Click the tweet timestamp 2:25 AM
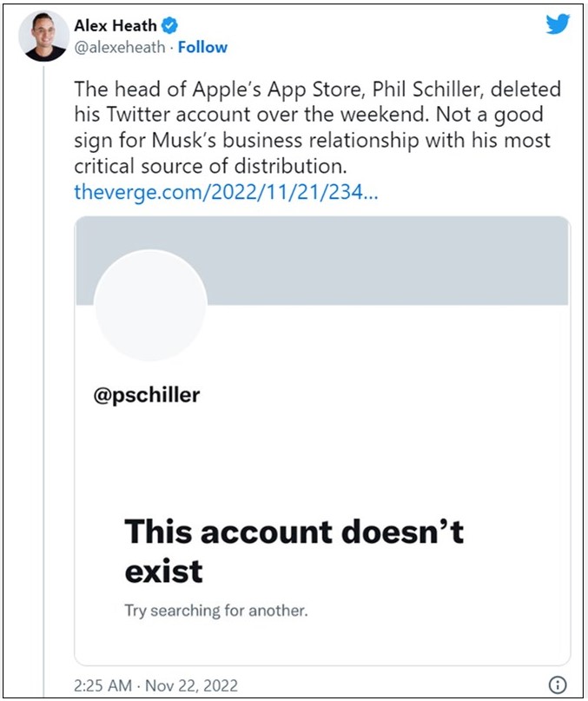 pyautogui.click(x=103, y=684)
